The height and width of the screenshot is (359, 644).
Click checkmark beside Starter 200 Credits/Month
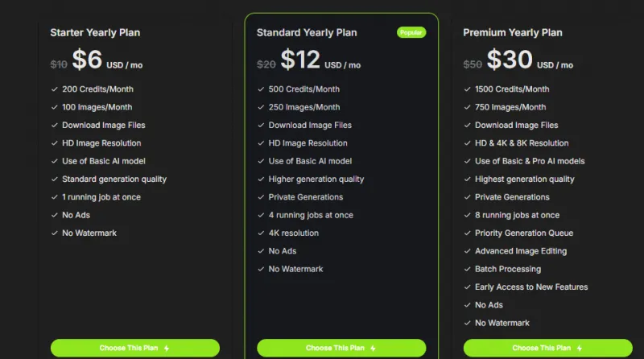(54, 89)
